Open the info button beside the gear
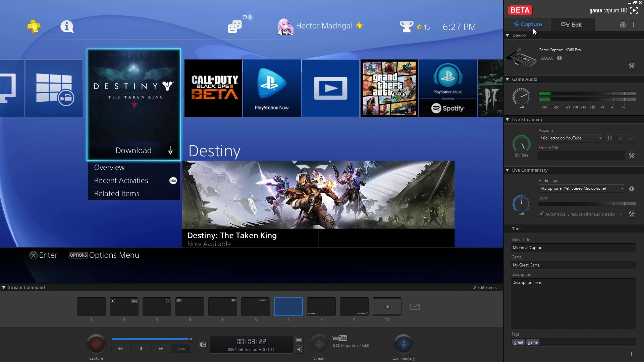The width and height of the screenshot is (644, 362). point(633,25)
